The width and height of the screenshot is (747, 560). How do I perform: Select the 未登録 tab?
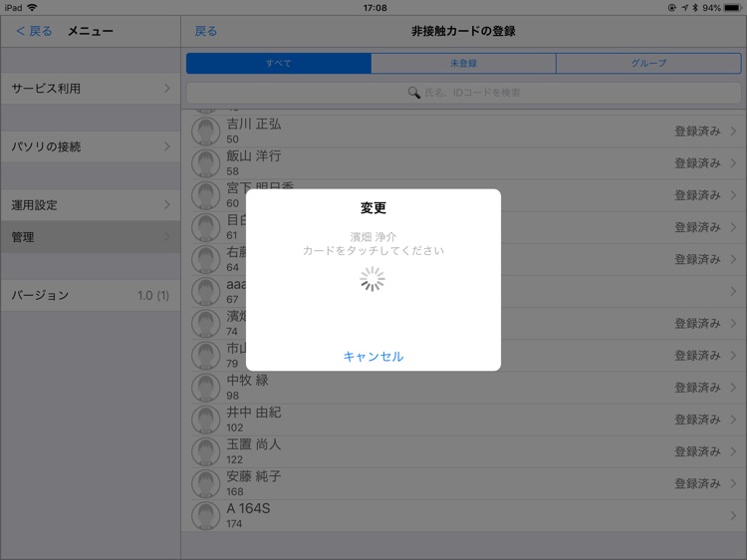pos(463,64)
